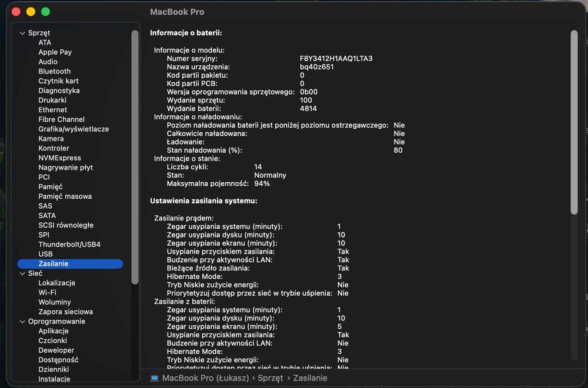Open SATA entry
This screenshot has height=388, width=588.
pos(47,216)
